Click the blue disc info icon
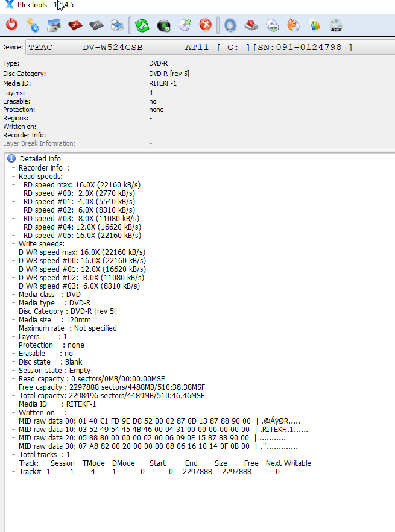Screen dimensions: 395x532 (230, 25)
